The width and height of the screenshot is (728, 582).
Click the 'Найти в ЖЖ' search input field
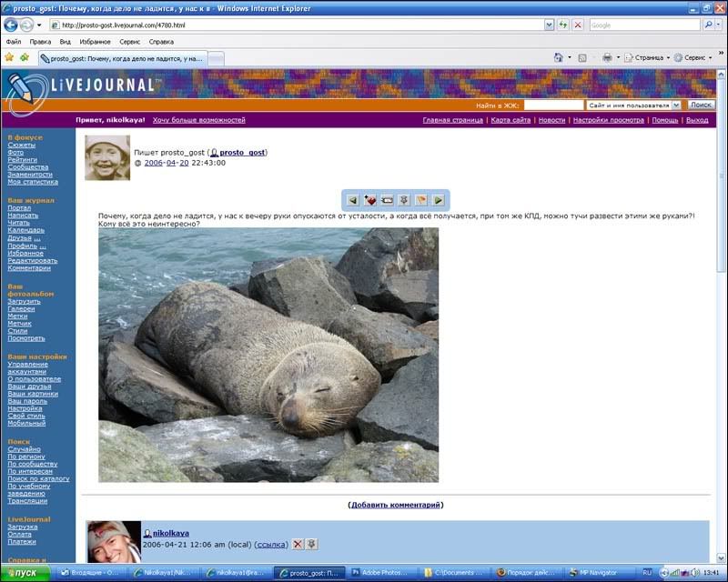553,105
